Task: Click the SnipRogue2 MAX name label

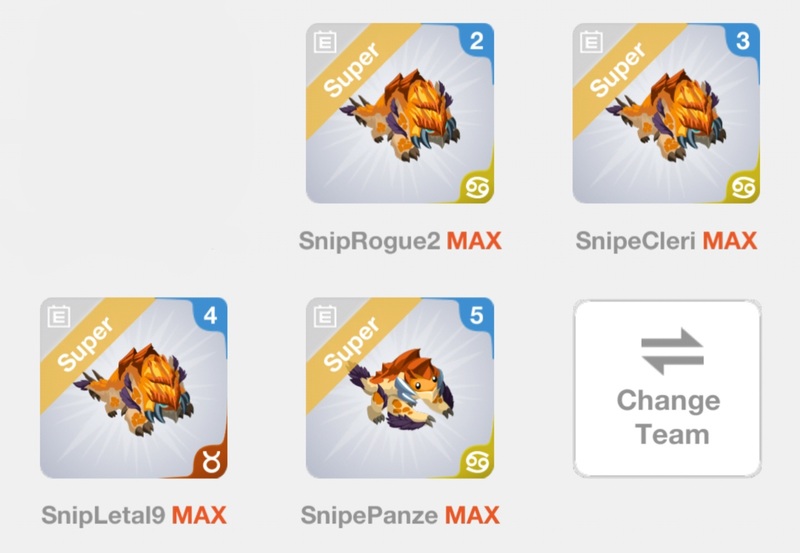Action: click(400, 241)
